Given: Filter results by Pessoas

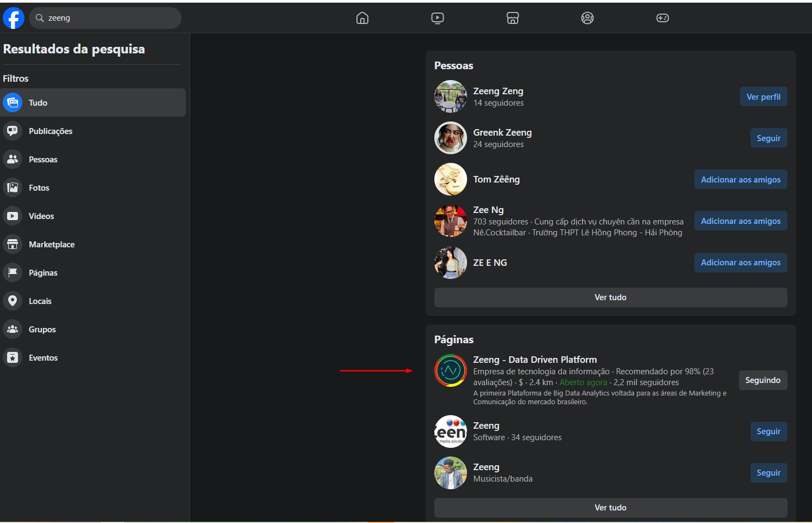Looking at the screenshot, I should point(43,160).
